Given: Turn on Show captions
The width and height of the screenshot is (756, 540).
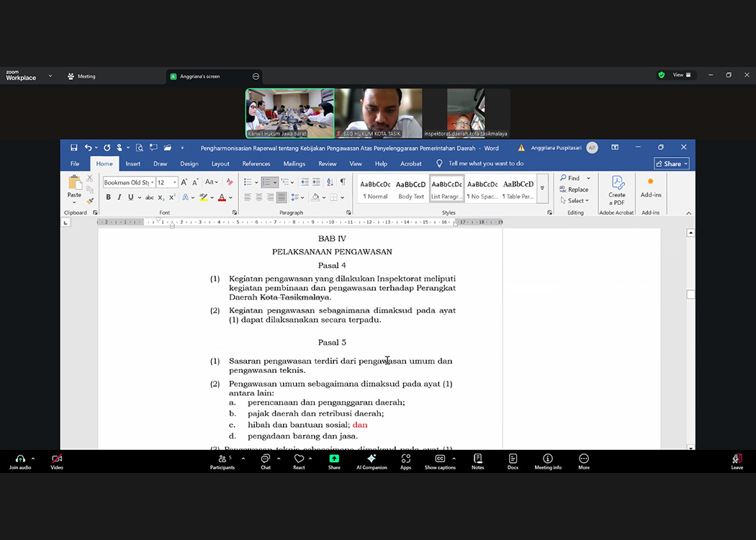Looking at the screenshot, I should click(x=440, y=459).
